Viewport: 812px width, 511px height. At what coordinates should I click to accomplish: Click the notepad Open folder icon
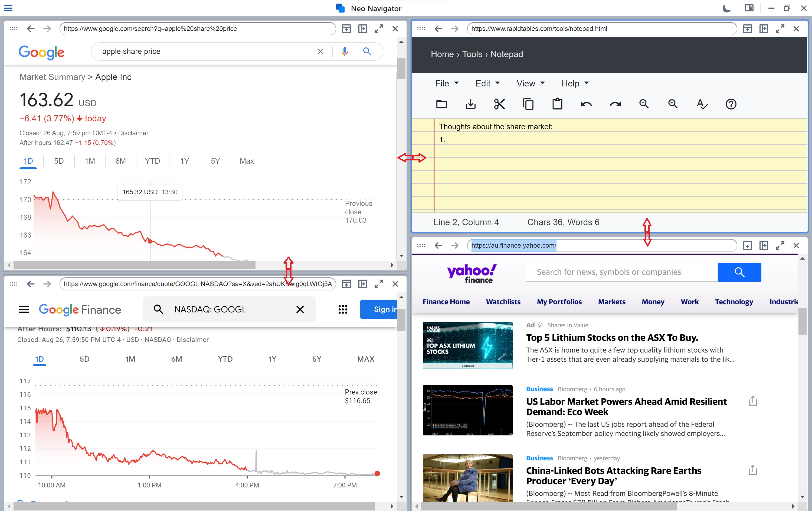tap(441, 104)
